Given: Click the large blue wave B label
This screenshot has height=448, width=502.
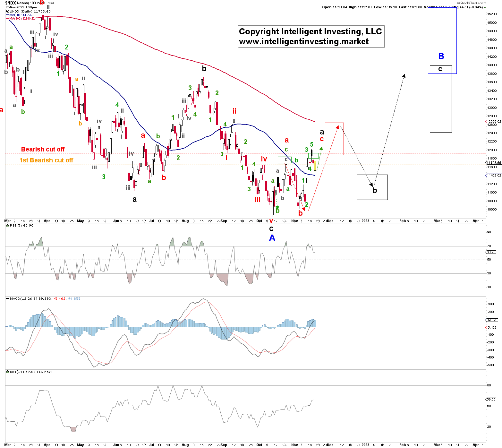Looking at the screenshot, I should (x=441, y=56).
